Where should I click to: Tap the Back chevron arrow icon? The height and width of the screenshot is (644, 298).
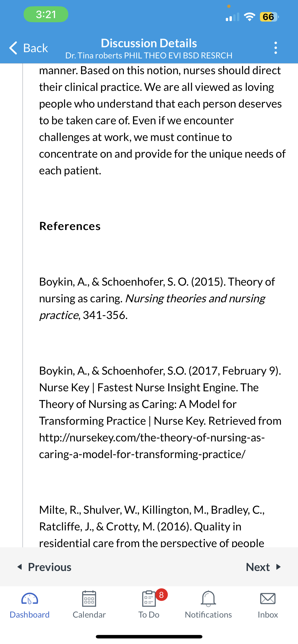tap(13, 48)
